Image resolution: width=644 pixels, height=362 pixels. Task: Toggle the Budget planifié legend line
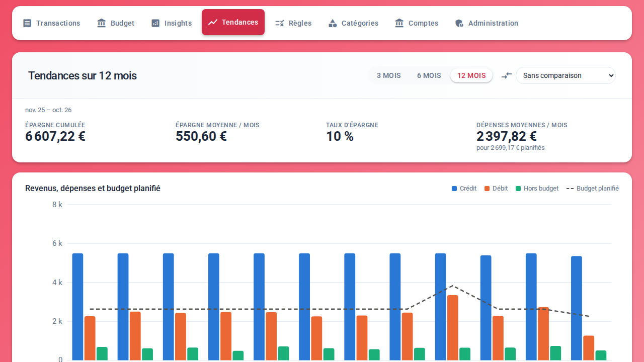pos(593,189)
